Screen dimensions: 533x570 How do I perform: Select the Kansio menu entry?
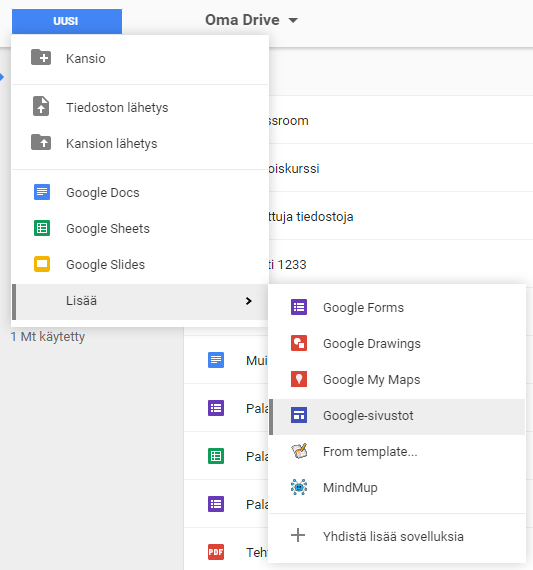coord(140,58)
